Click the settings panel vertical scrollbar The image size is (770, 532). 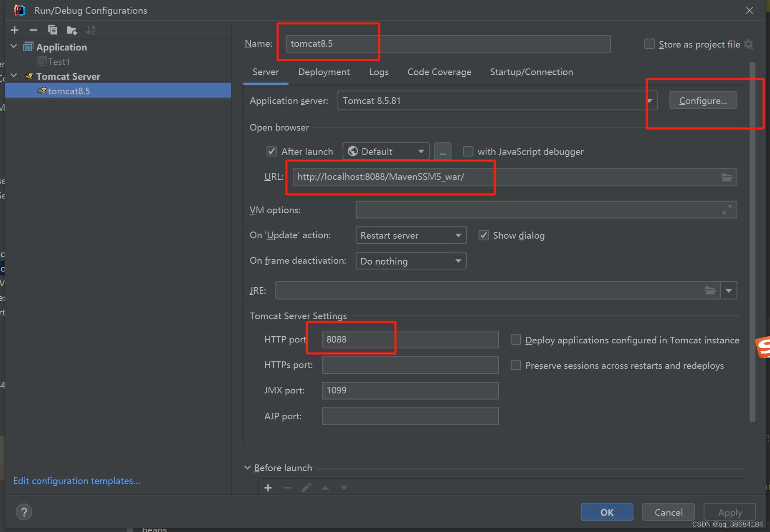tap(752, 242)
